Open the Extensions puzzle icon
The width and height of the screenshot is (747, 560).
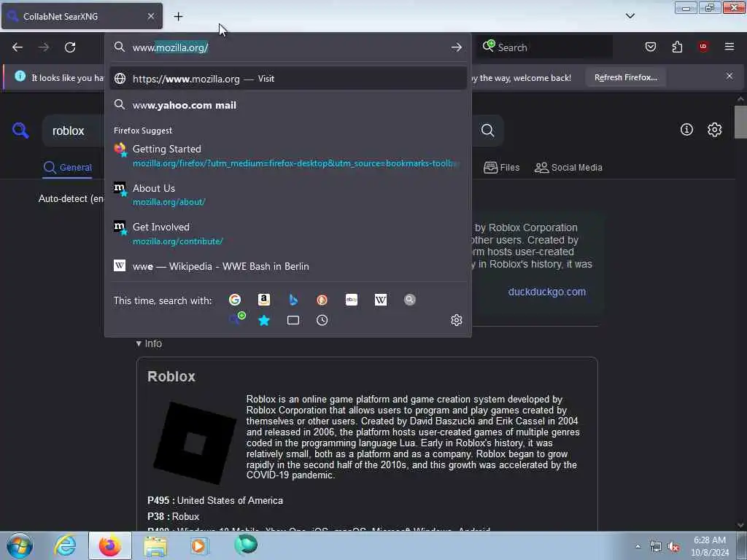pyautogui.click(x=677, y=47)
